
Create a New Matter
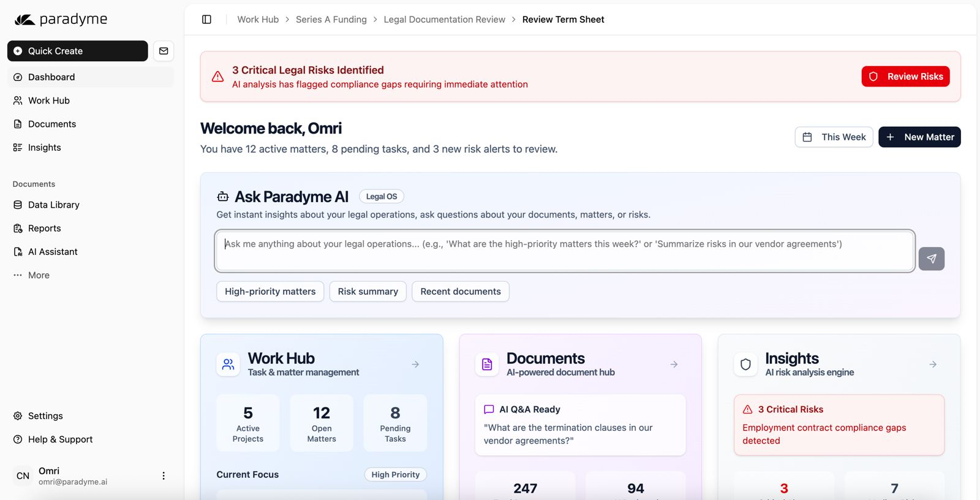point(919,137)
